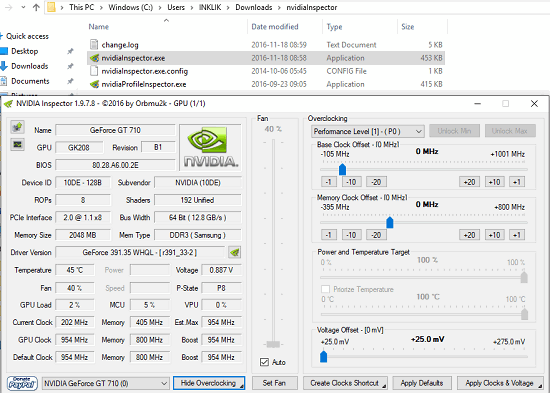
Task: Click the Documents icon in the sidebar
Action: (4, 81)
